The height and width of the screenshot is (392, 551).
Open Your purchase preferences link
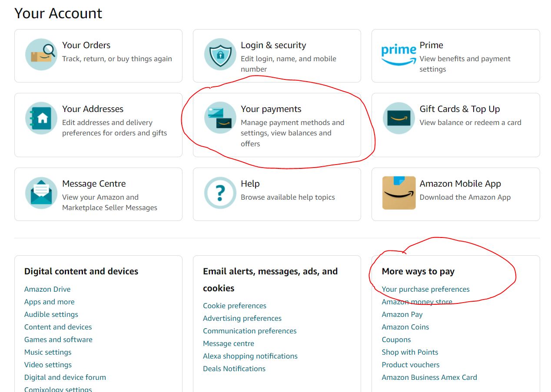tap(425, 289)
